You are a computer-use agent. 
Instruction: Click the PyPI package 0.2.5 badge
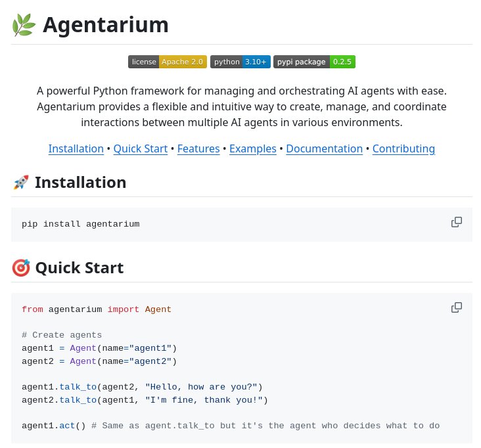314,62
